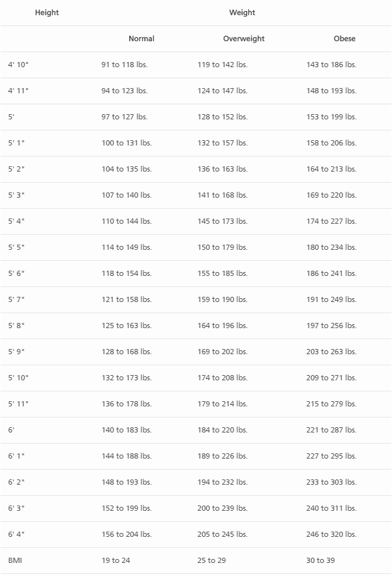Click the 158 to 206 lbs. cell
Viewport: 392px width, 576px height.
331,143
